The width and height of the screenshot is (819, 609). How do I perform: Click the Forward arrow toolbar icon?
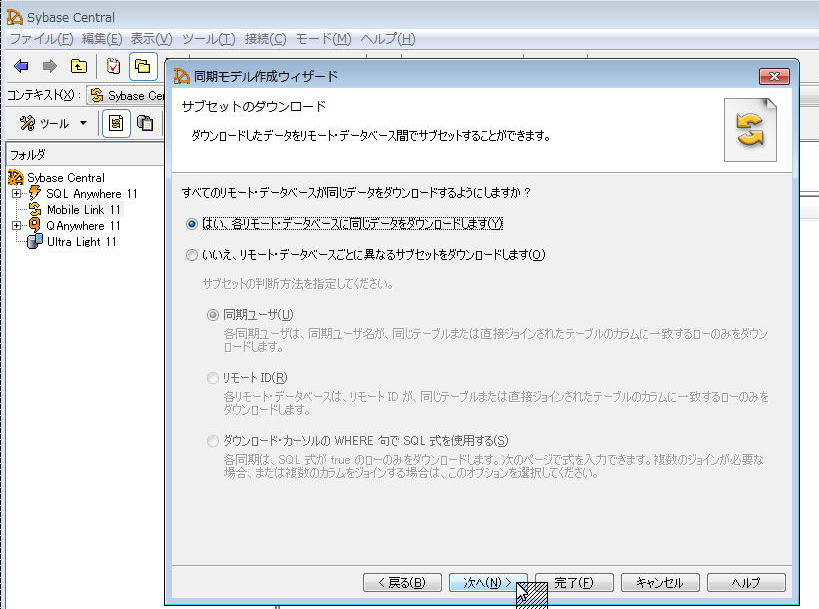point(49,67)
